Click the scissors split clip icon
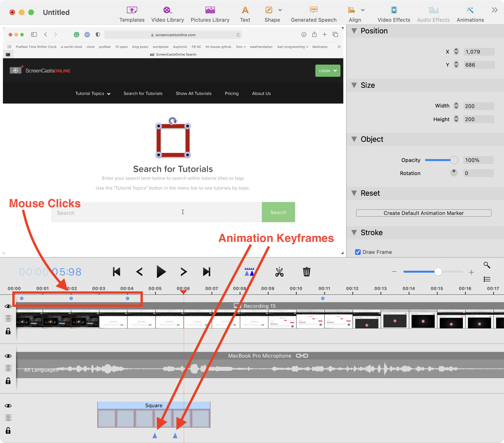This screenshot has width=504, height=443. (x=279, y=272)
